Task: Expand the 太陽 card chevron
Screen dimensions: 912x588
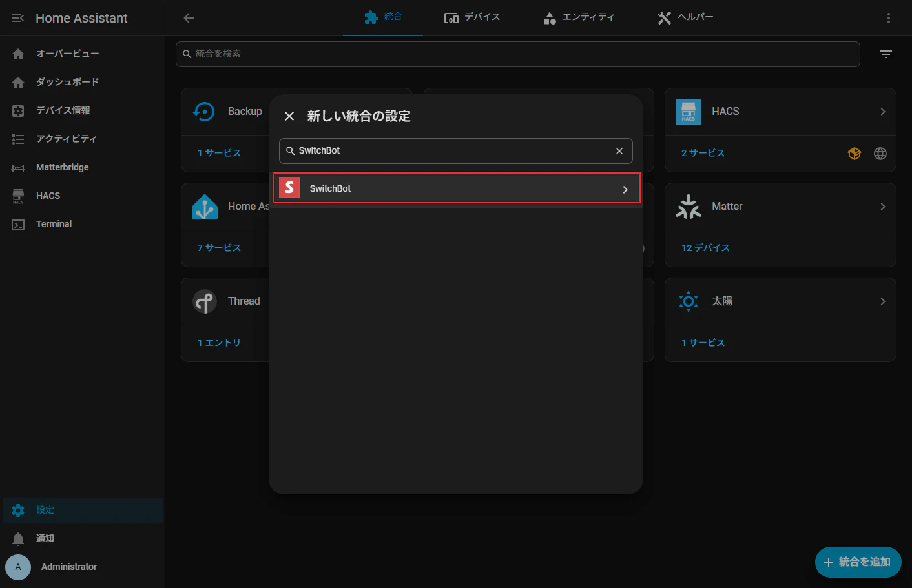Action: (883, 301)
